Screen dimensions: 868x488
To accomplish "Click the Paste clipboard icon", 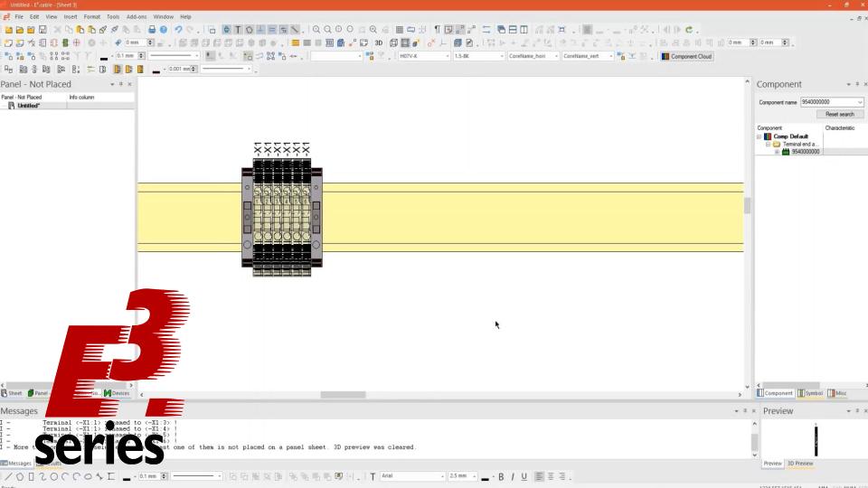I will [x=80, y=30].
